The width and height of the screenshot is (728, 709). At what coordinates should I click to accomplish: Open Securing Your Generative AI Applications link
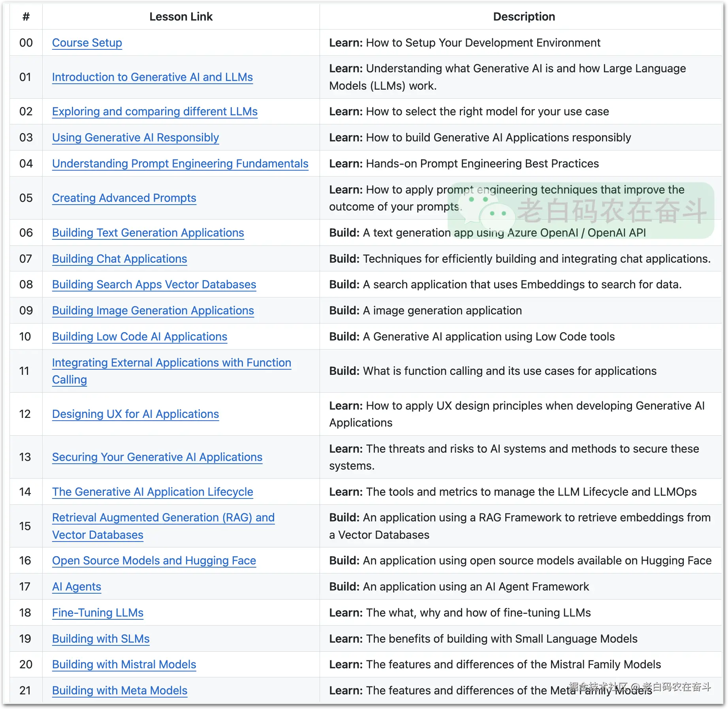[157, 457]
